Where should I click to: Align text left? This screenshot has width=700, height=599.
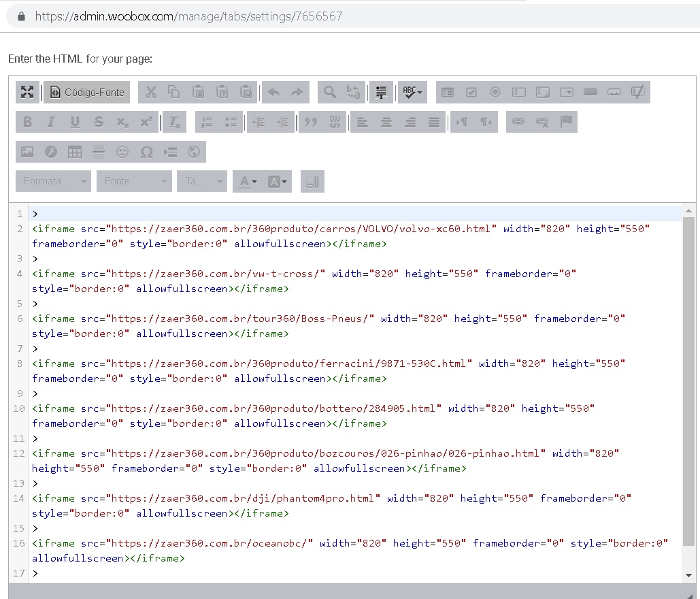tap(363, 122)
